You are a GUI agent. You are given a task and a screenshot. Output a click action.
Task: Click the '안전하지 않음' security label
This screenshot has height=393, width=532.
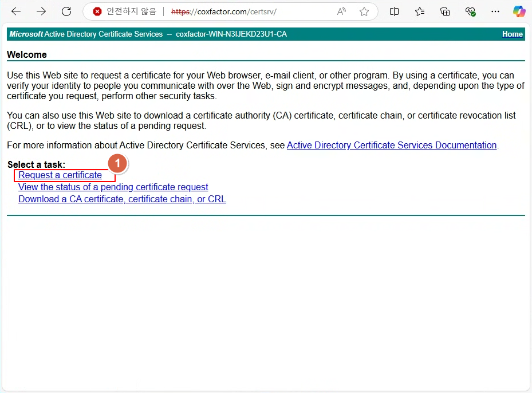point(132,11)
